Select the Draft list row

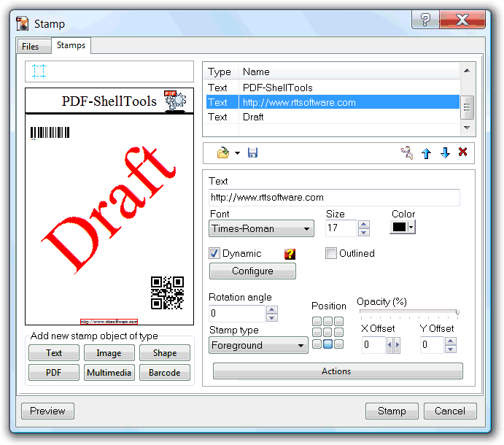pyautogui.click(x=333, y=117)
